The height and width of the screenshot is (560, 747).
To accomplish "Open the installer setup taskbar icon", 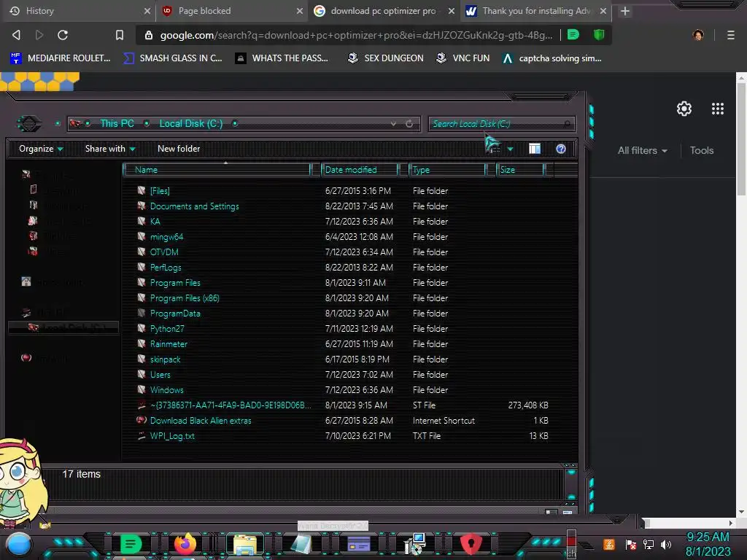I will [414, 544].
